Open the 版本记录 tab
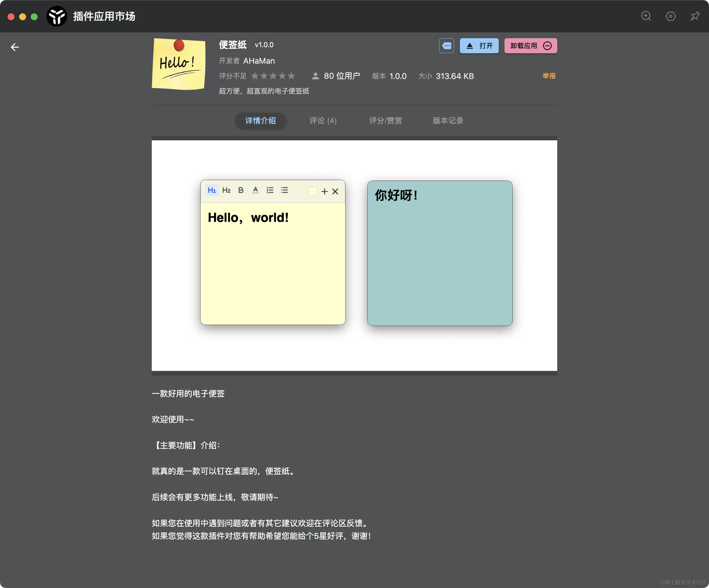This screenshot has height=588, width=709. 448,120
